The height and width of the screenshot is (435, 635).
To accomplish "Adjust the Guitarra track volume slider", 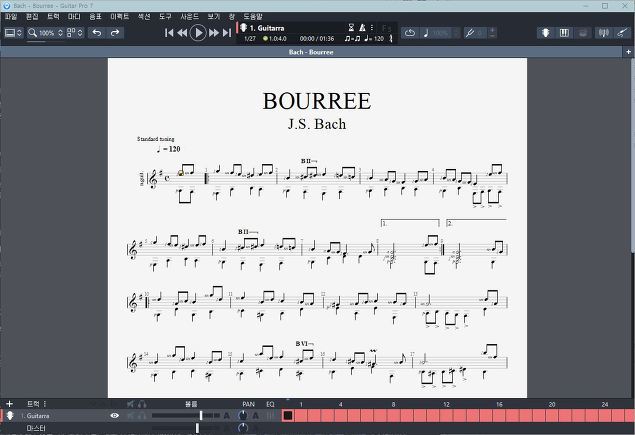I will click(x=186, y=416).
